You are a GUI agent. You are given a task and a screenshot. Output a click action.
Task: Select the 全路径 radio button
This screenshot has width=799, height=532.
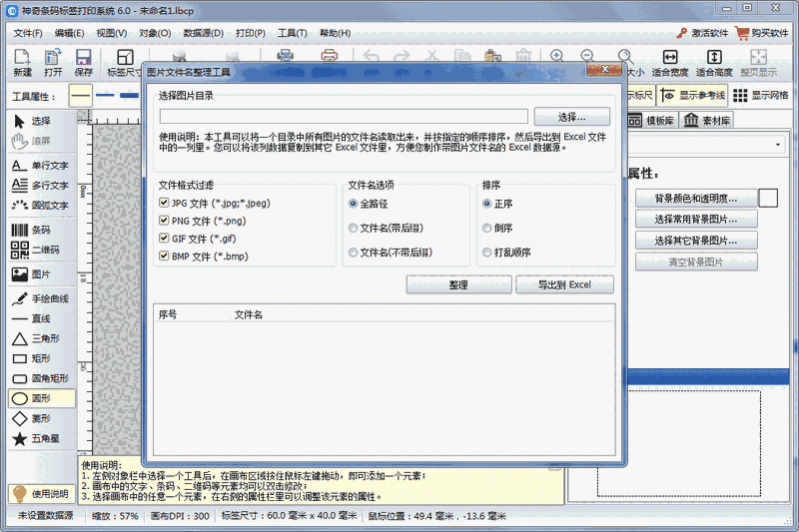coord(353,204)
